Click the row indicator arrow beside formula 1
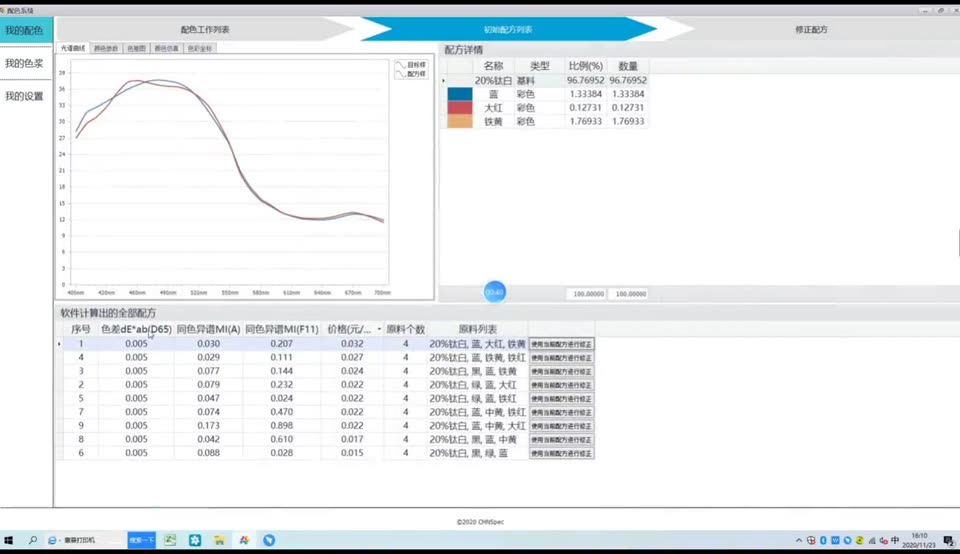 coord(59,344)
